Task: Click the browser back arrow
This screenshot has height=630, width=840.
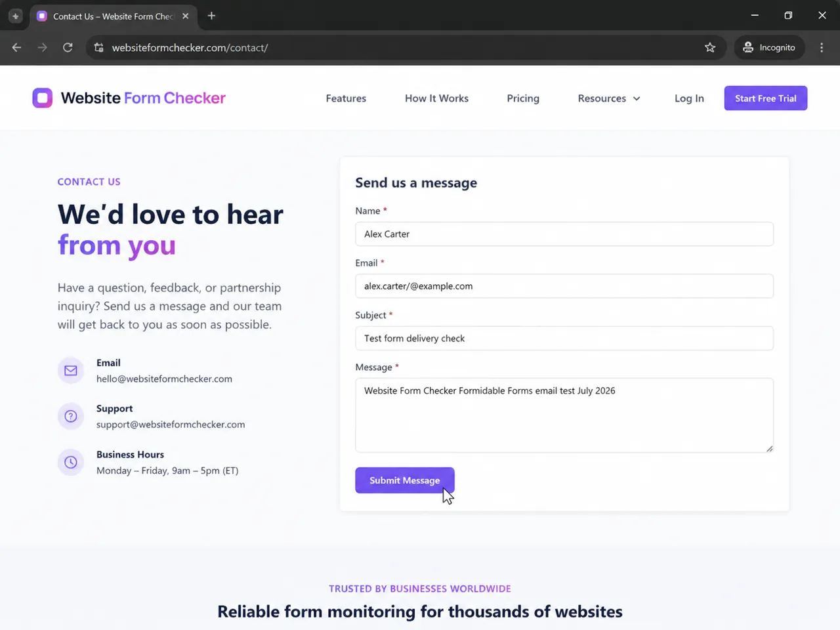Action: coord(16,47)
